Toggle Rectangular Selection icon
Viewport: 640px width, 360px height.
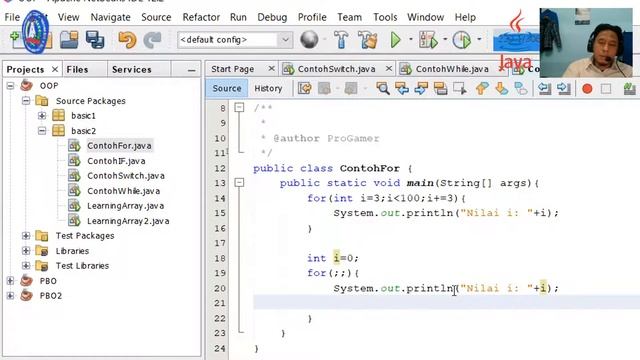(460, 88)
